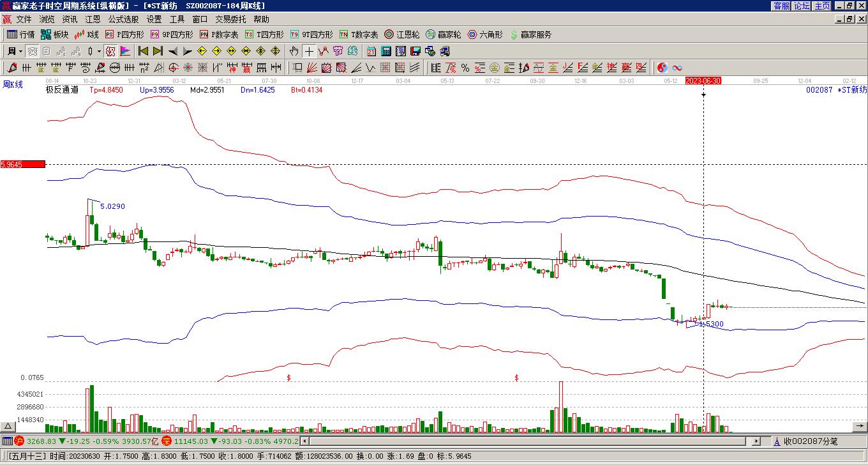Open the 浏览 menu
The width and height of the screenshot is (868, 465).
[47, 20]
